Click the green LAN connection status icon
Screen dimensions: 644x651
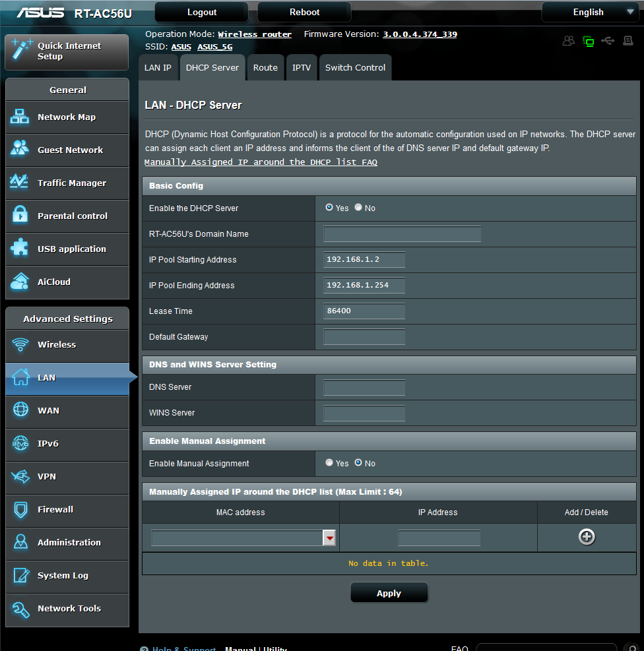click(x=589, y=41)
